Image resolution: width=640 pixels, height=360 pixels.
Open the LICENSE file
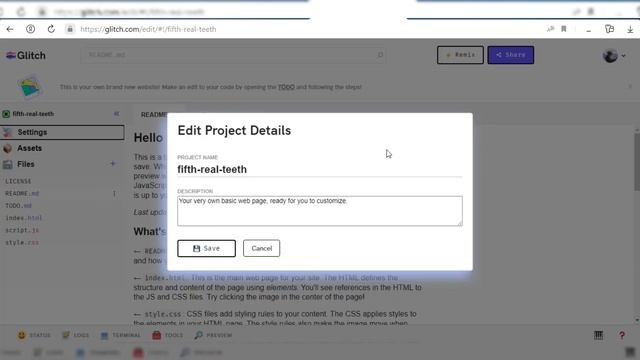pos(18,181)
